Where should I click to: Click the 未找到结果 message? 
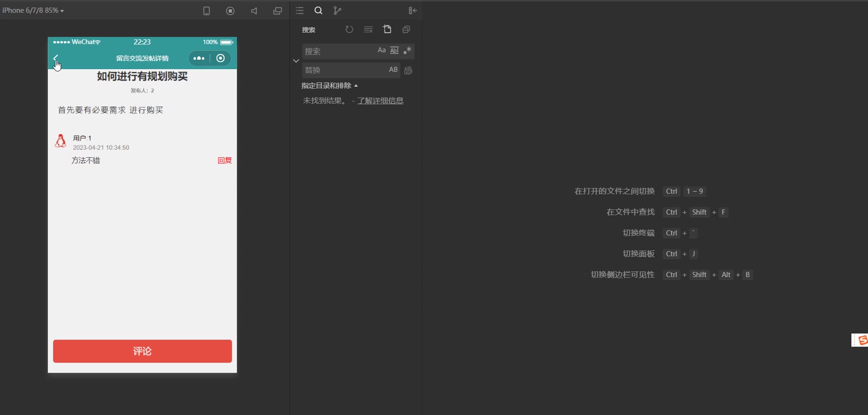[325, 100]
